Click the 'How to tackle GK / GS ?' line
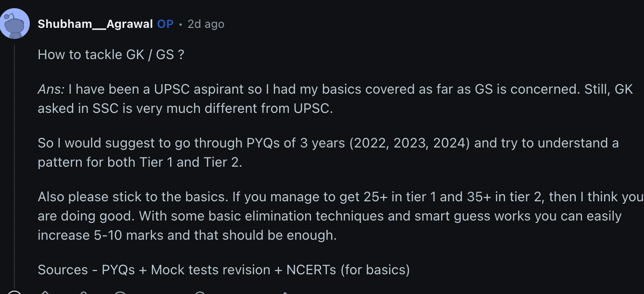Image resolution: width=644 pixels, height=294 pixels. click(x=111, y=54)
